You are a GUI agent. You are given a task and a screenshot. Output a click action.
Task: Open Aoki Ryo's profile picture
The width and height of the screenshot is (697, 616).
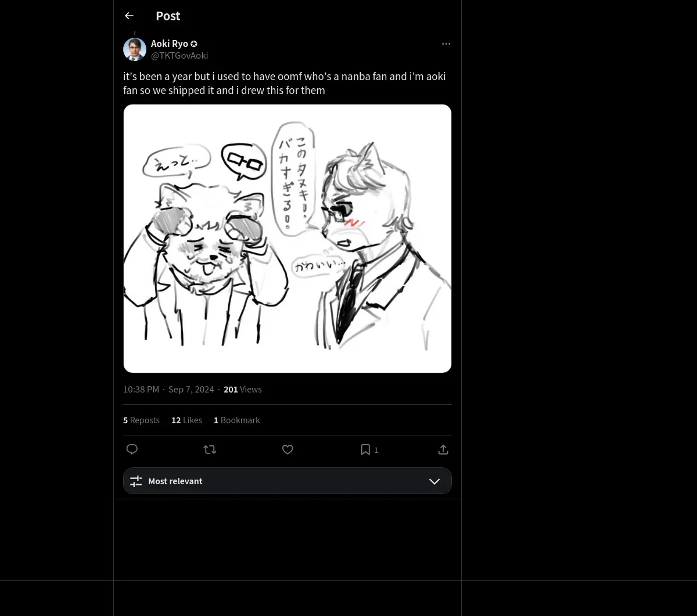[x=135, y=49]
